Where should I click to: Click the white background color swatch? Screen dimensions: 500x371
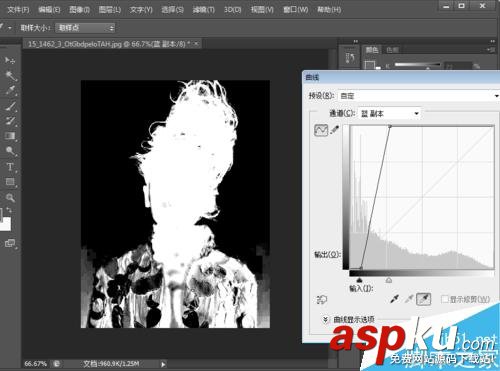pos(6,224)
